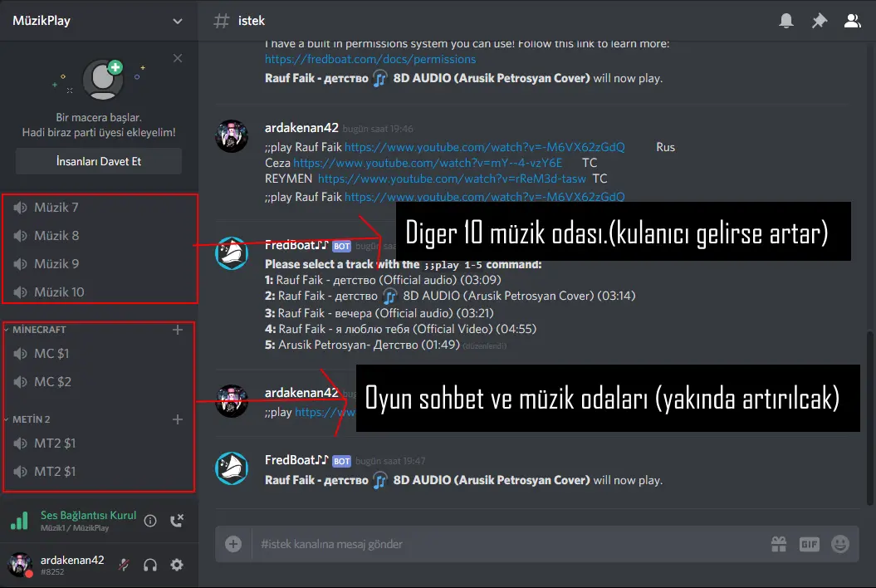This screenshot has width=876, height=588.
Task: Click attachment plus button in message box
Action: tap(233, 544)
